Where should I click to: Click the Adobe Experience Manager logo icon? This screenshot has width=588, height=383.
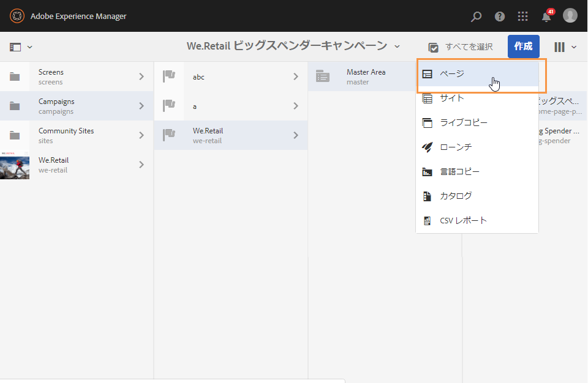(x=17, y=16)
